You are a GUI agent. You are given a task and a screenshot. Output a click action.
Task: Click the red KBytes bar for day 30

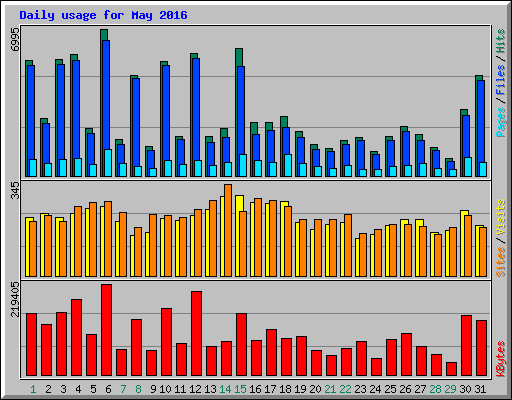[466, 346]
